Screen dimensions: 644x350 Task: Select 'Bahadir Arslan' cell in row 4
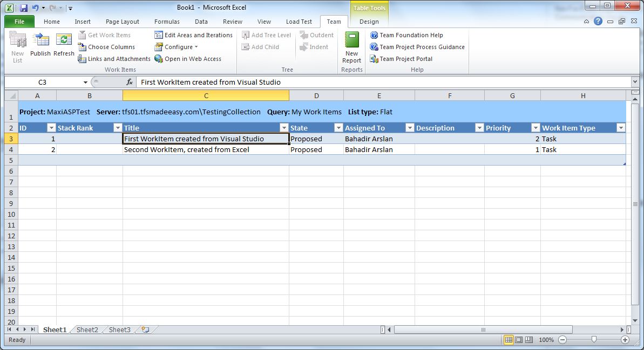(379, 149)
